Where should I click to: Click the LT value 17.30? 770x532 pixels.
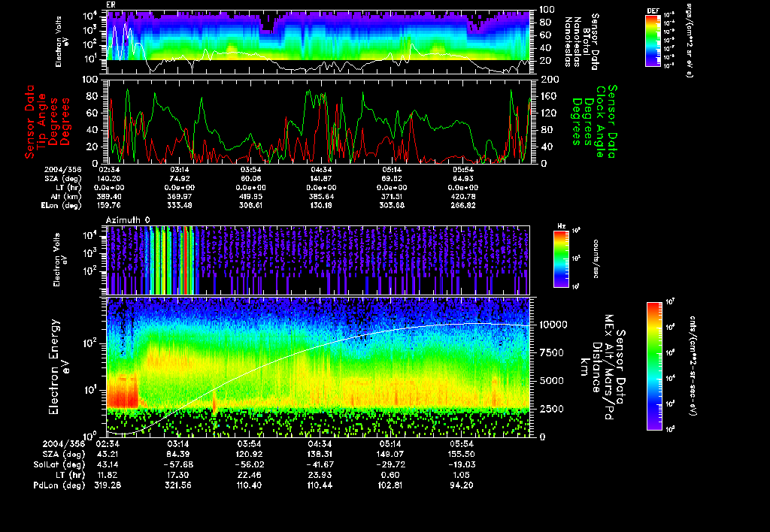[x=178, y=475]
